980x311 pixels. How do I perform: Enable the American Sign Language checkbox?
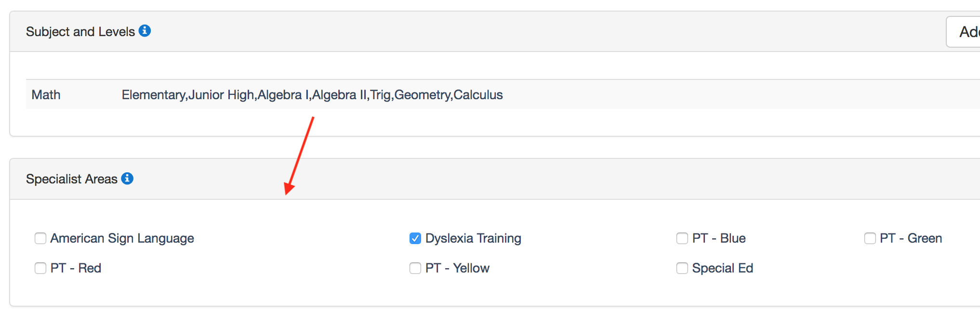[40, 238]
